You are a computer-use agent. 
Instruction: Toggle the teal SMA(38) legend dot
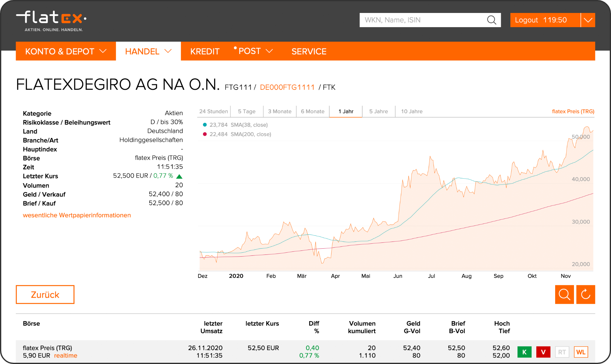pyautogui.click(x=205, y=125)
